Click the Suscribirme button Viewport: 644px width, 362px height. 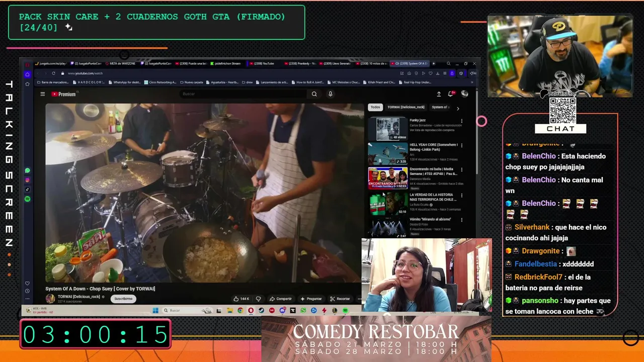[123, 299]
